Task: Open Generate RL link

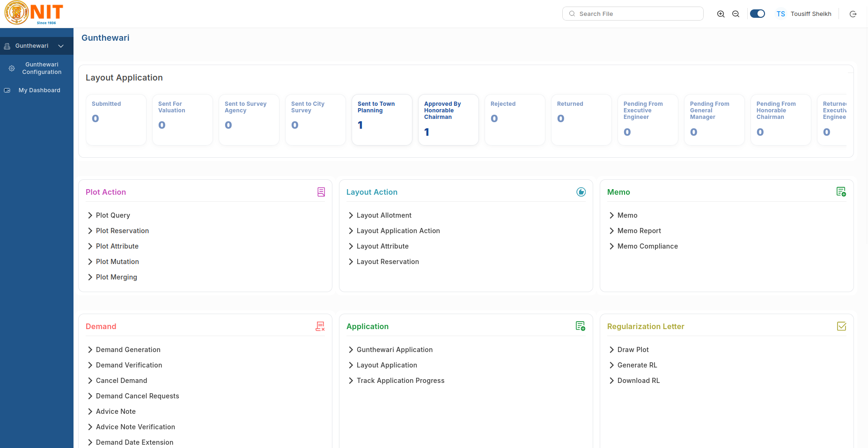Action: click(x=637, y=365)
